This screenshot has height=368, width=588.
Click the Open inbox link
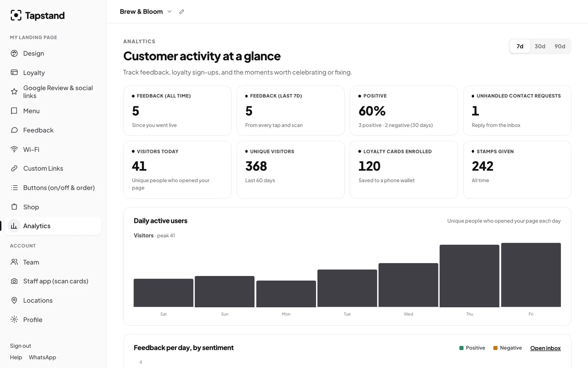click(545, 348)
